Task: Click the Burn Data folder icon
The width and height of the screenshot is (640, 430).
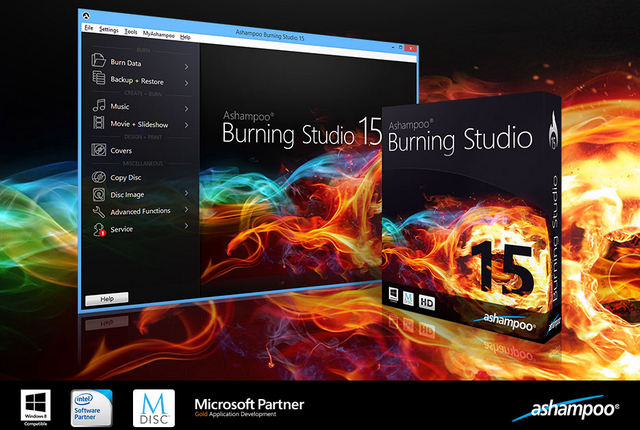Action: [98, 63]
